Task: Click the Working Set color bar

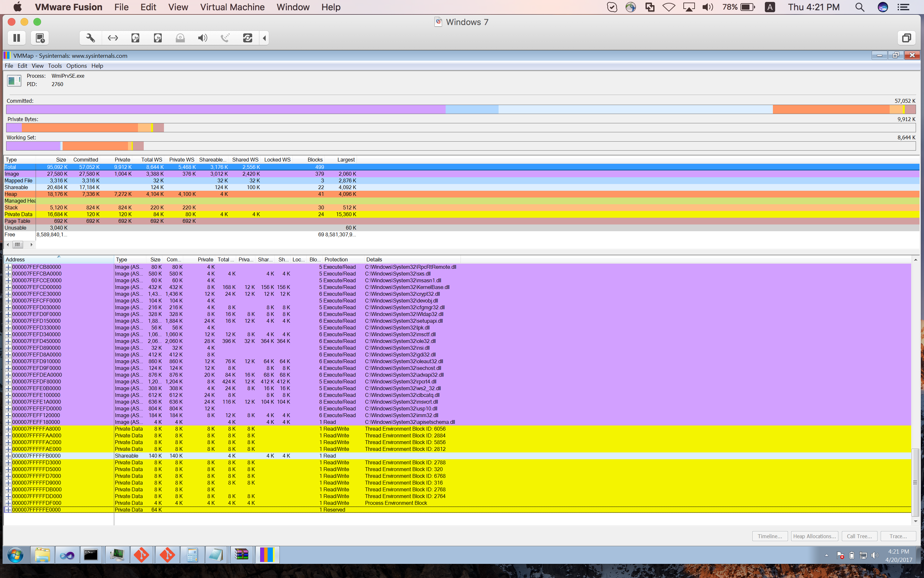Action: [x=461, y=146]
